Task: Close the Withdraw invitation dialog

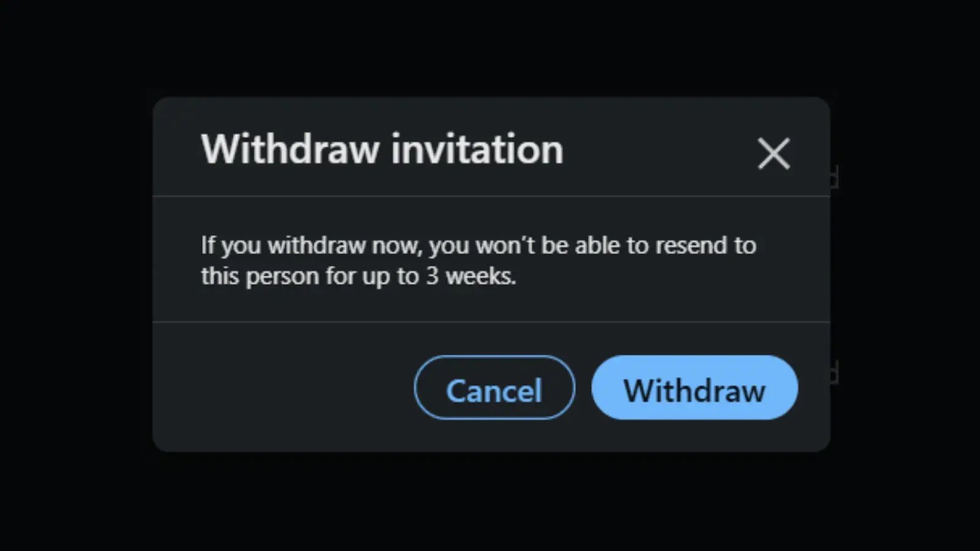Action: 774,153
